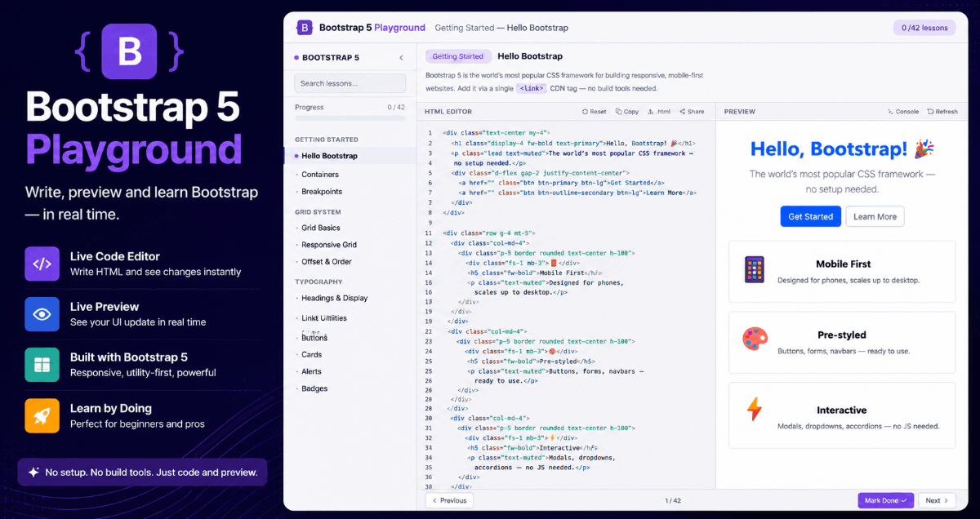
Task: Click the Live Preview eye icon
Action: click(x=42, y=314)
